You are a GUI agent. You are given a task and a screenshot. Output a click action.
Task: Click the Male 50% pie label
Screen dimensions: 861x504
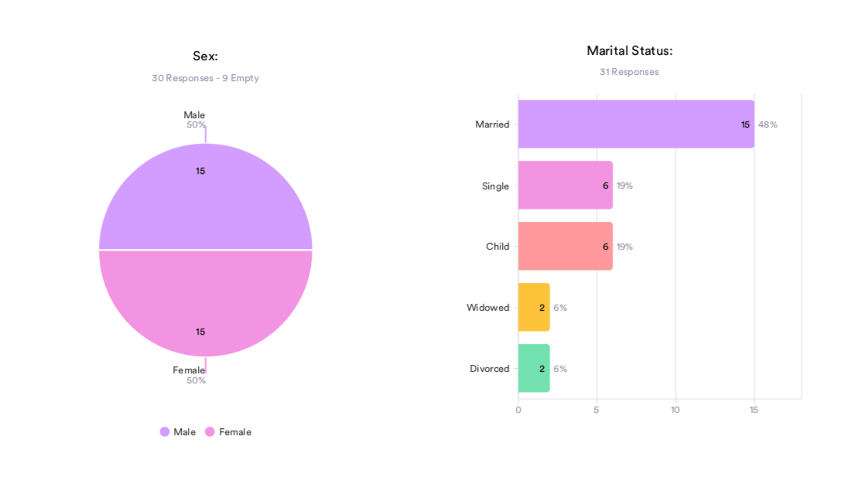pyautogui.click(x=196, y=124)
